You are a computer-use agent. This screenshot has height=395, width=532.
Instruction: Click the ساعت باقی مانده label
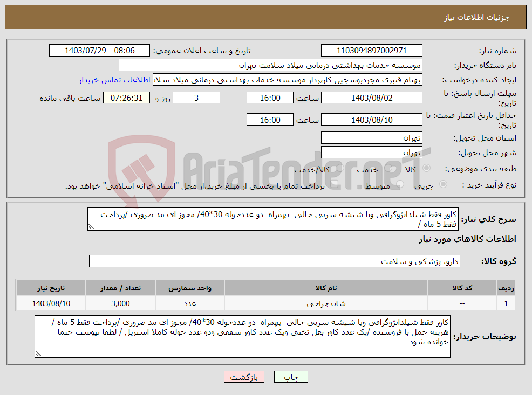coord(70,98)
